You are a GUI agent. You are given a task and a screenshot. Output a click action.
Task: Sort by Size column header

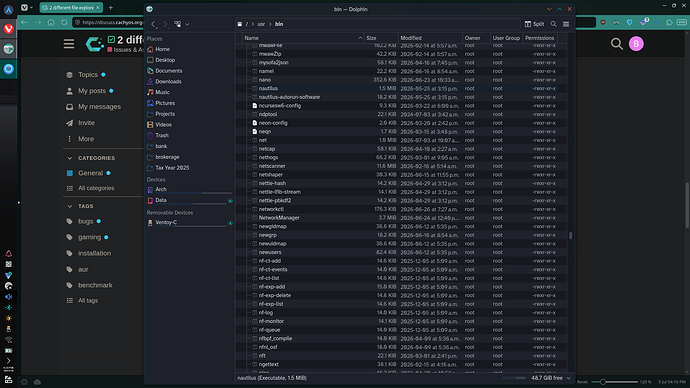point(381,38)
